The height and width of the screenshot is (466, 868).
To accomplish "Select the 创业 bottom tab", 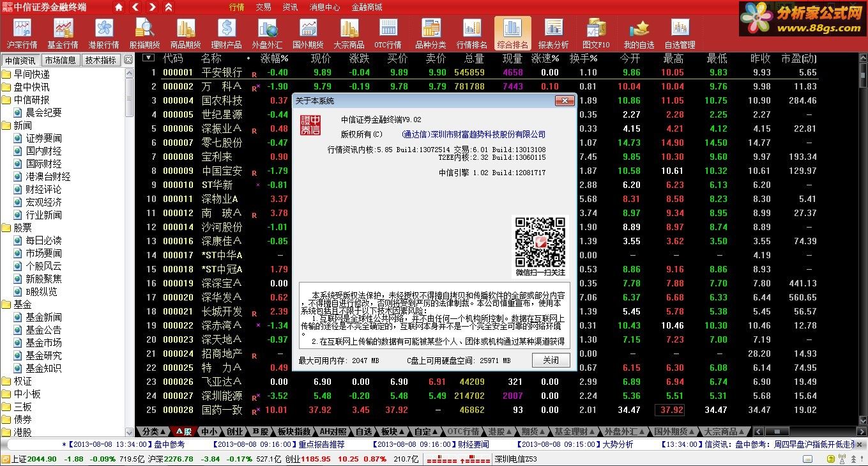I will coord(234,431).
